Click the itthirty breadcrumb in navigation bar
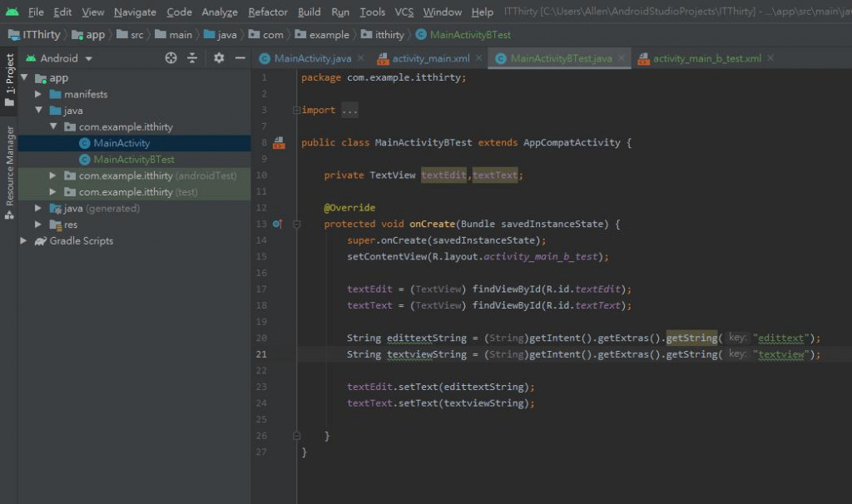The image size is (852, 504). pos(389,35)
